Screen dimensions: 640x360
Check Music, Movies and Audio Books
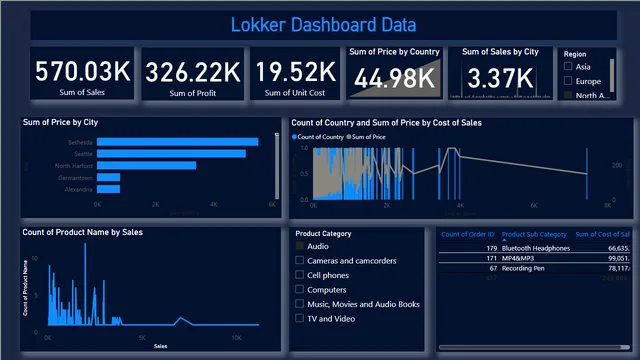(x=300, y=304)
